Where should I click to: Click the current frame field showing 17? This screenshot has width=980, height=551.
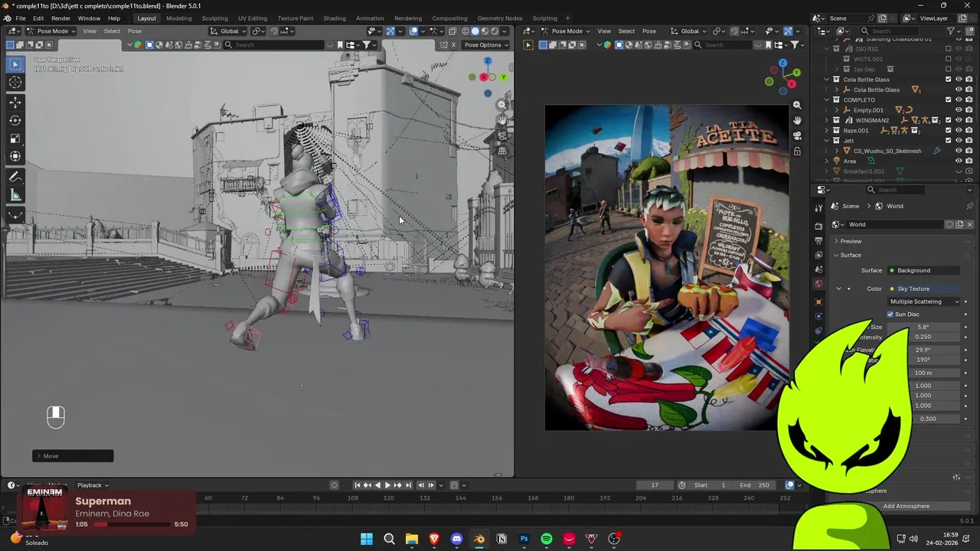[x=655, y=485]
